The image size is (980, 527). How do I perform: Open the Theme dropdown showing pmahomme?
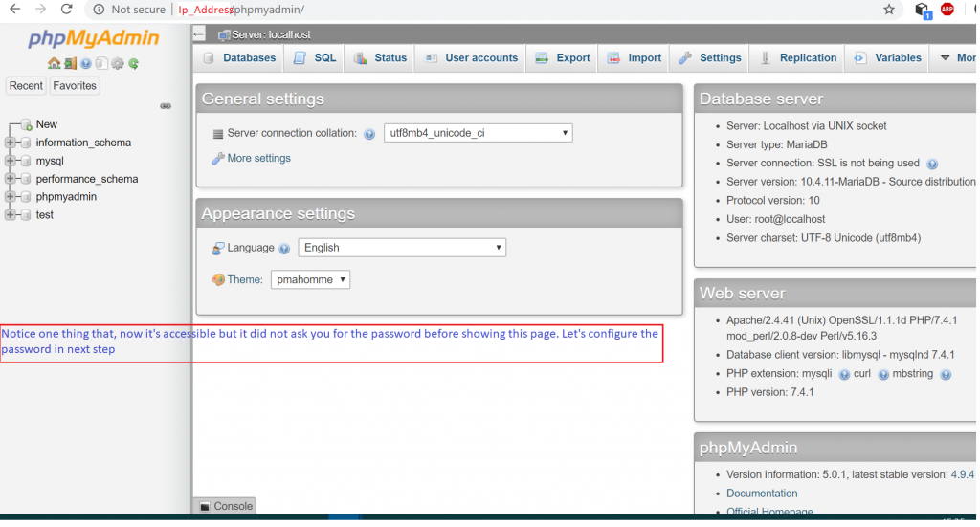[310, 279]
